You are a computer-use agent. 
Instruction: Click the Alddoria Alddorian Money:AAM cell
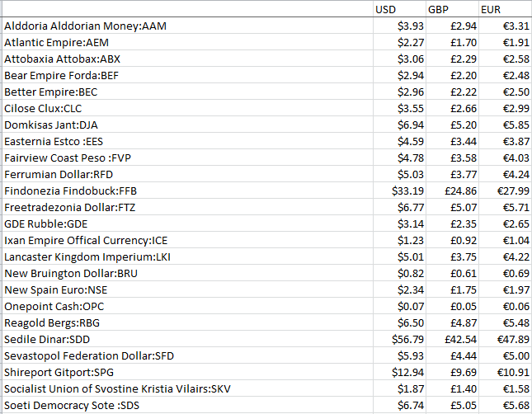click(187, 26)
